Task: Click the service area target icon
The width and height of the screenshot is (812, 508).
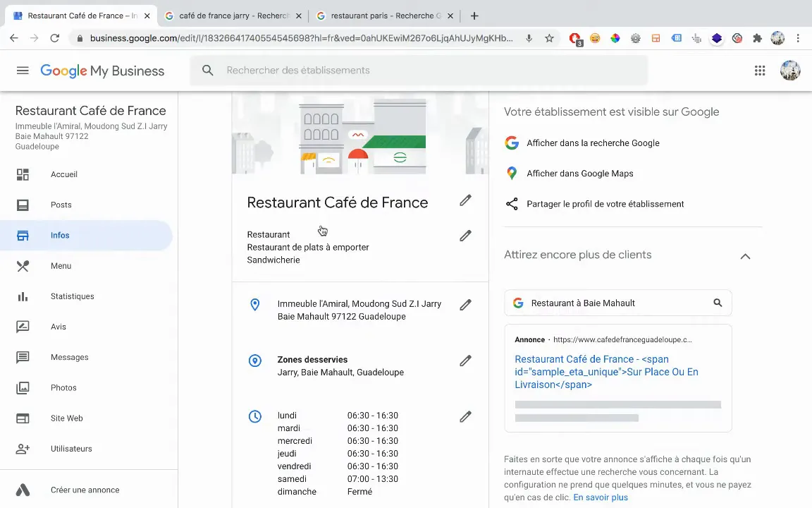Action: coord(254,361)
